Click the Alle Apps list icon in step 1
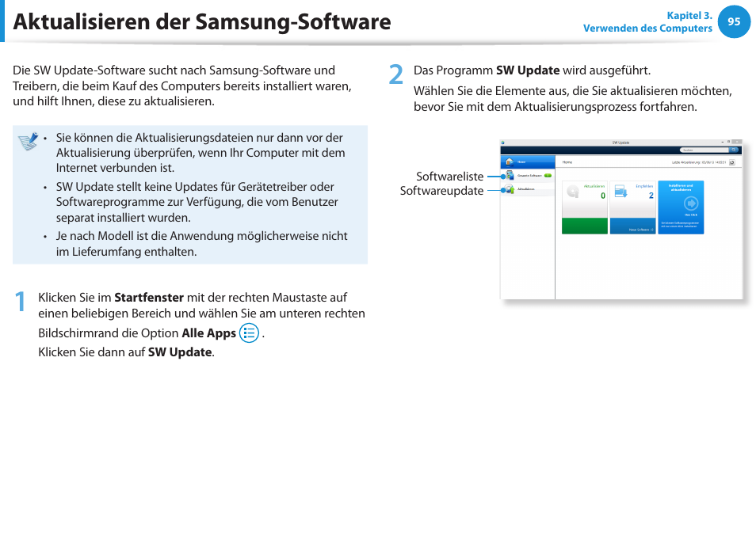The width and height of the screenshot is (756, 536). (x=249, y=333)
